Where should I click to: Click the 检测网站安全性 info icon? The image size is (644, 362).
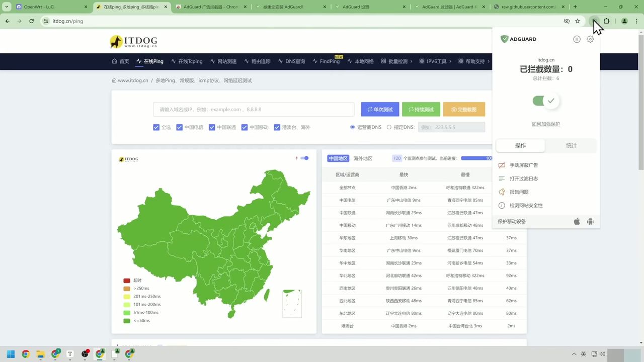click(x=502, y=205)
